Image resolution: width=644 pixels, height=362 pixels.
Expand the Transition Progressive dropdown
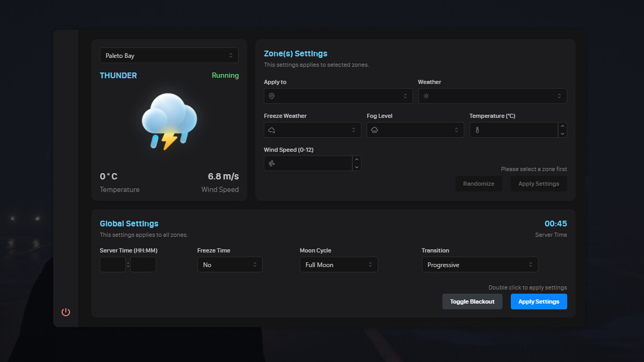[x=479, y=265]
